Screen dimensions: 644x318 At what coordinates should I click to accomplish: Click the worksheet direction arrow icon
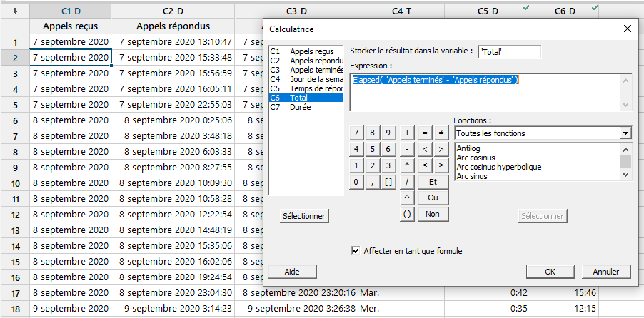point(15,11)
